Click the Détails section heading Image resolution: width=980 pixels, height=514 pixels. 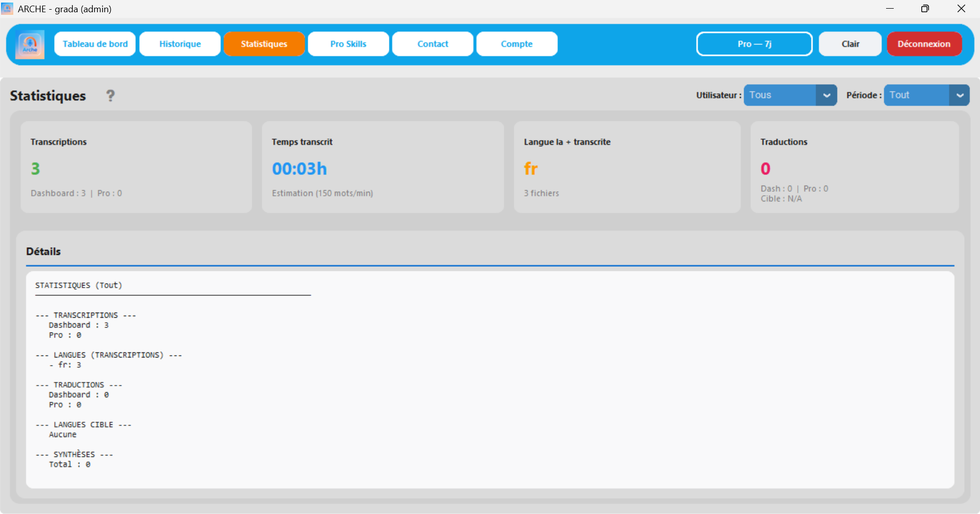(x=43, y=251)
